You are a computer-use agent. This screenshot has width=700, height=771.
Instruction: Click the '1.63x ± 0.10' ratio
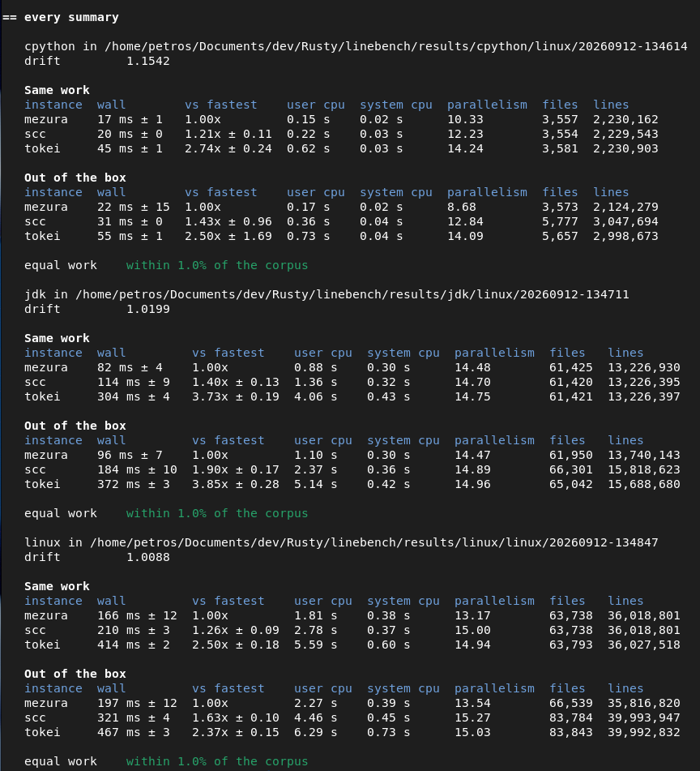[235, 717]
